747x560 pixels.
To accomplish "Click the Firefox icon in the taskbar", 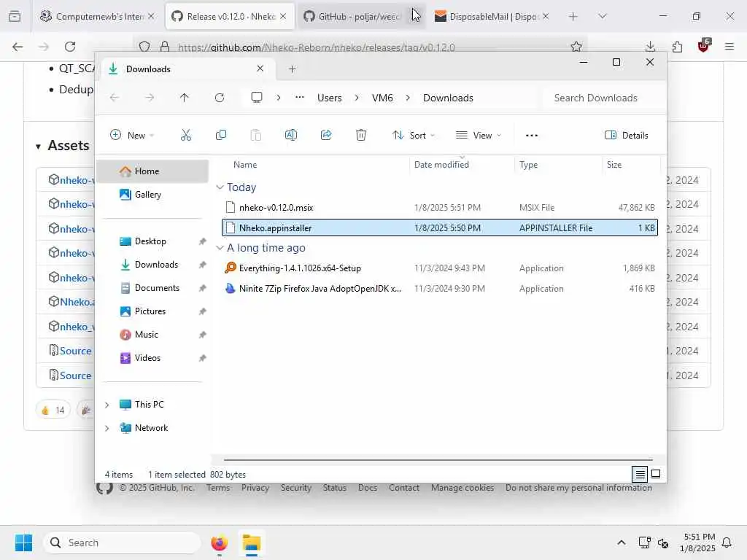I will 219,542.
